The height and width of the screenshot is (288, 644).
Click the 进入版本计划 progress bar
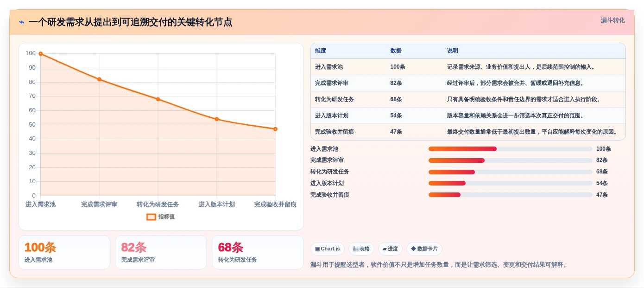click(x=511, y=183)
